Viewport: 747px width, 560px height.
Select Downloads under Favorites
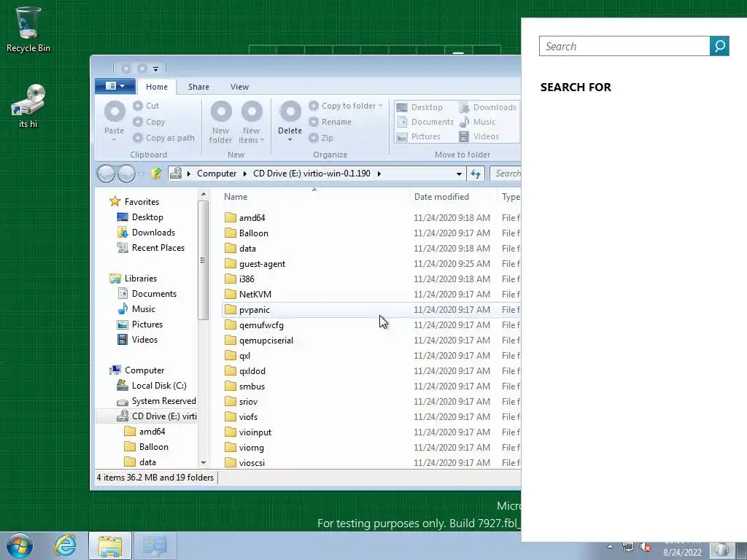146,233
